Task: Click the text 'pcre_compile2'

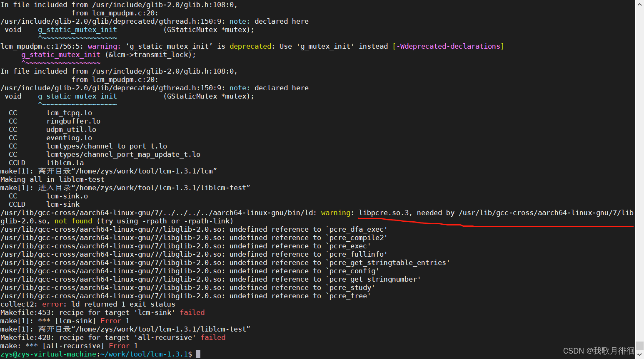Action: pos(357,238)
